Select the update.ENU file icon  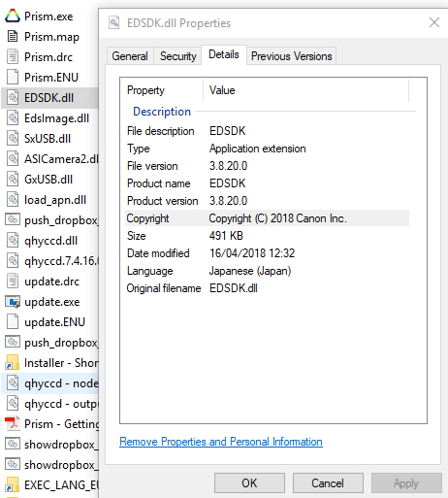[x=13, y=322]
